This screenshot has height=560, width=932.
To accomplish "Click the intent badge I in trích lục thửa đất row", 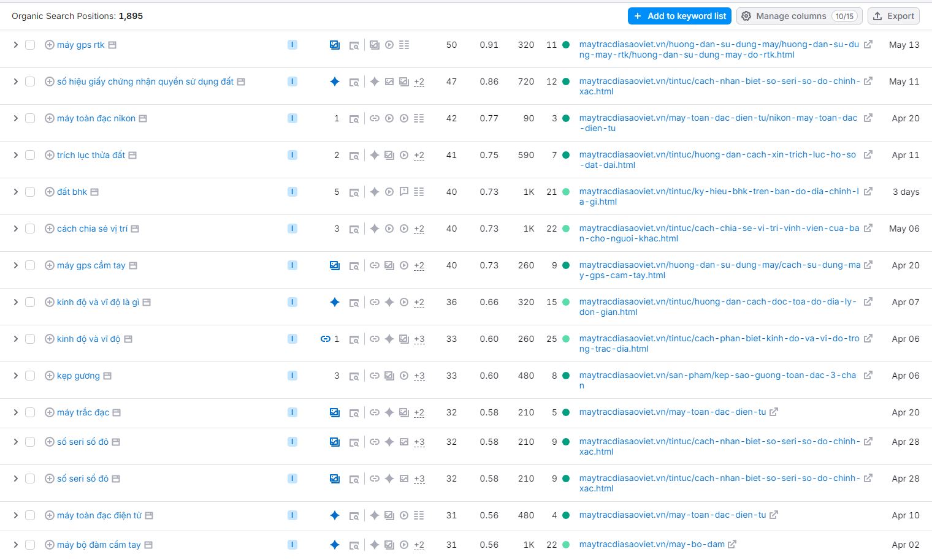I will point(292,155).
